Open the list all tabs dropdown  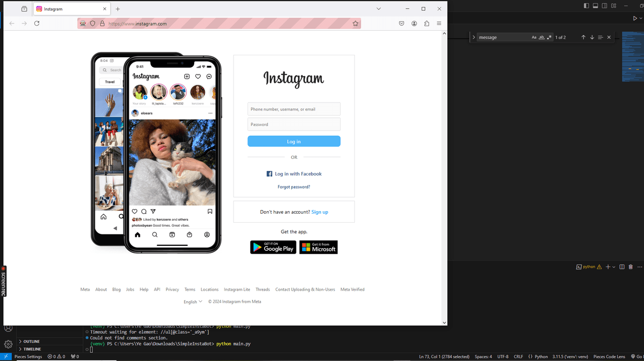click(378, 9)
